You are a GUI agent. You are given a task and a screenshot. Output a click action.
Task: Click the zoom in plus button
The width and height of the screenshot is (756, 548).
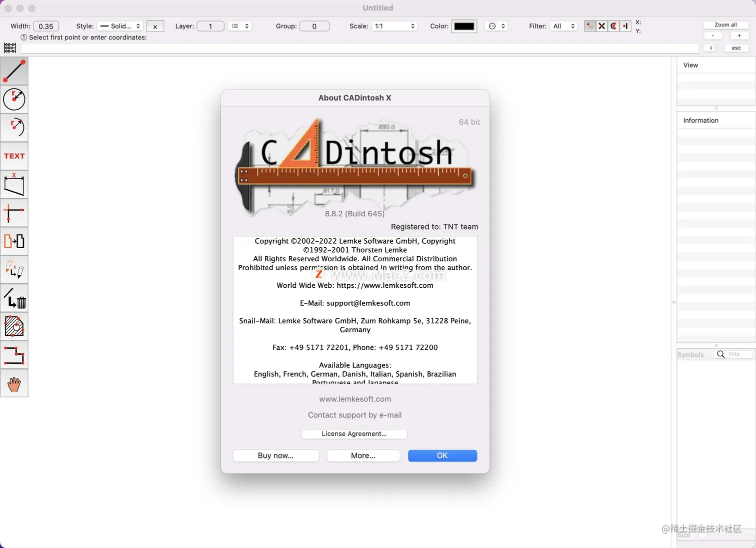(x=739, y=36)
